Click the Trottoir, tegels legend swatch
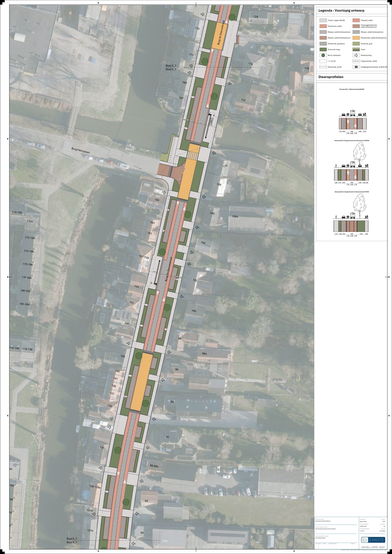The image size is (392, 554). coord(323,21)
